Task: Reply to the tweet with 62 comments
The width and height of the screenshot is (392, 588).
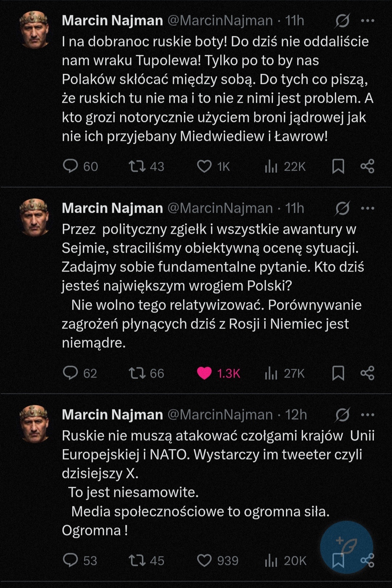Action: [x=70, y=373]
